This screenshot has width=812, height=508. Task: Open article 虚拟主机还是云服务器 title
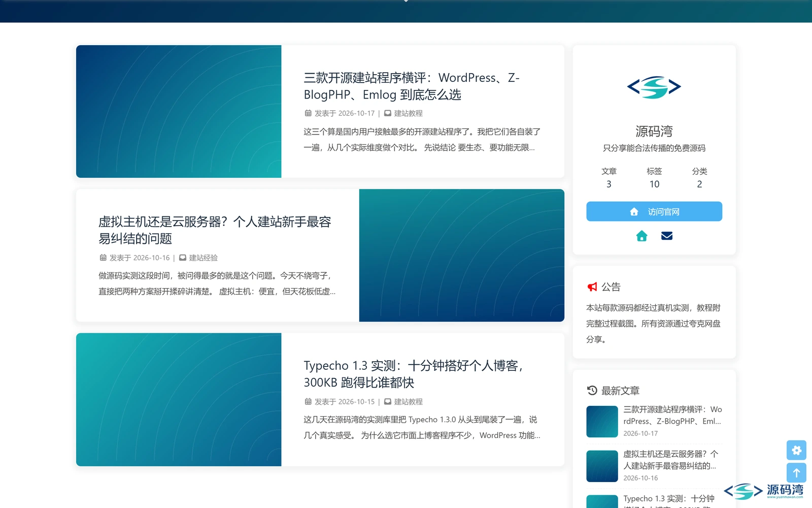click(215, 230)
